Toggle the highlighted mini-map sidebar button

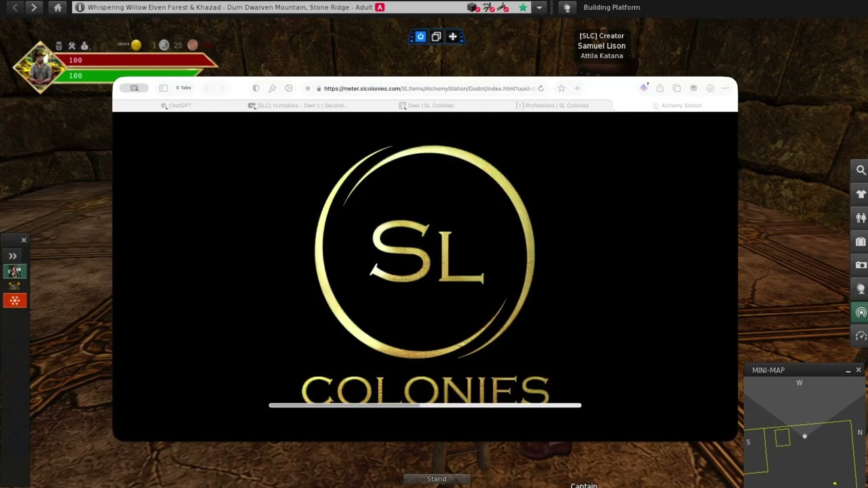(x=861, y=312)
